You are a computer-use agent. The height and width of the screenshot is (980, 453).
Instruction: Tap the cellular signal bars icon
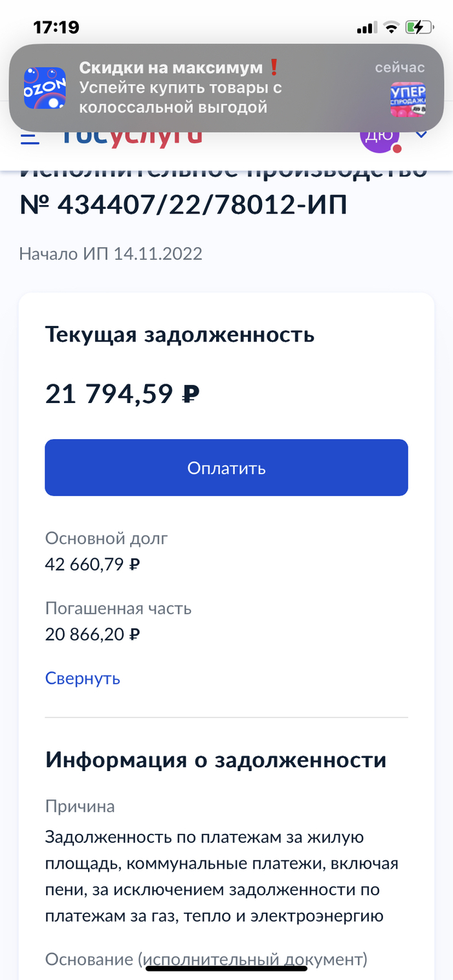[366, 28]
